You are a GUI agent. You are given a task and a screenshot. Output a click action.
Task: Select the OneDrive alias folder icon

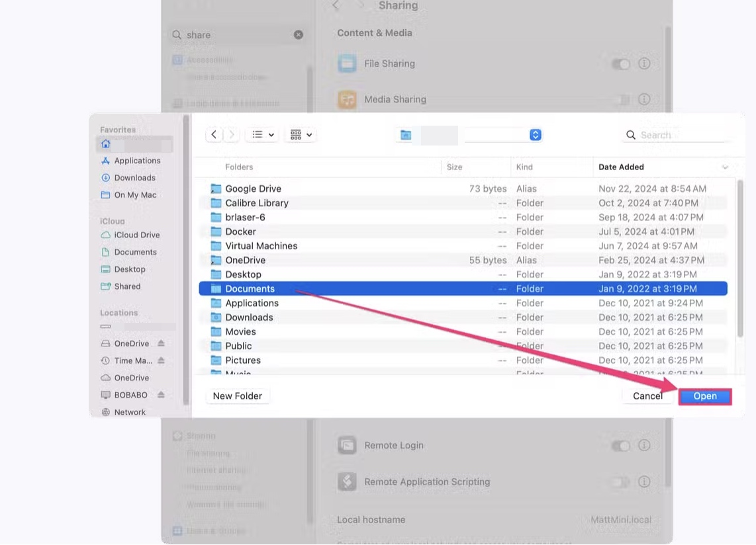(216, 260)
